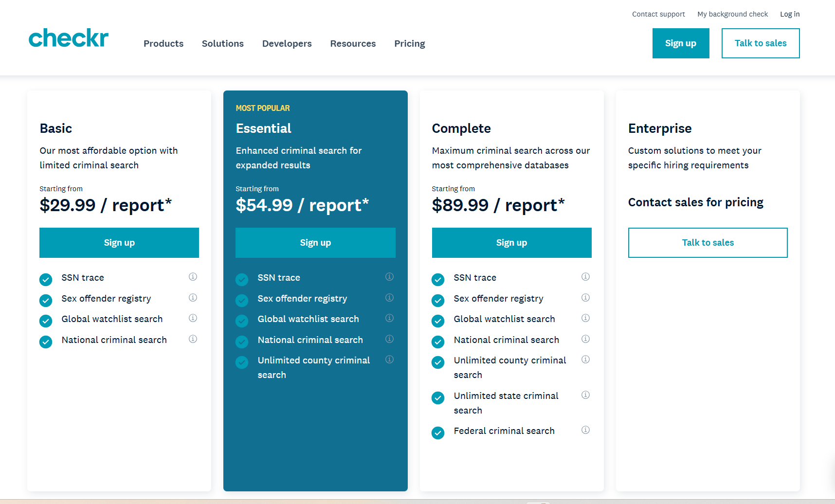Click Sign up in the header
Image resolution: width=835 pixels, height=504 pixels.
[681, 43]
